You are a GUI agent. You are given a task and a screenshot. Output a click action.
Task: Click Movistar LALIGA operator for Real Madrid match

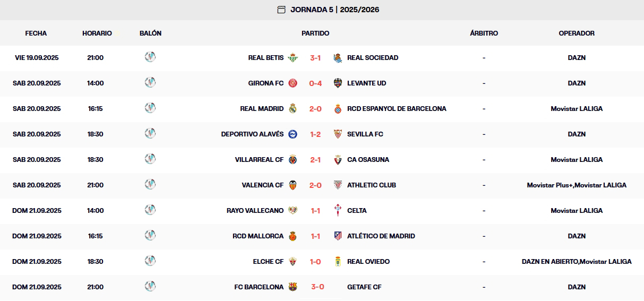pos(577,109)
